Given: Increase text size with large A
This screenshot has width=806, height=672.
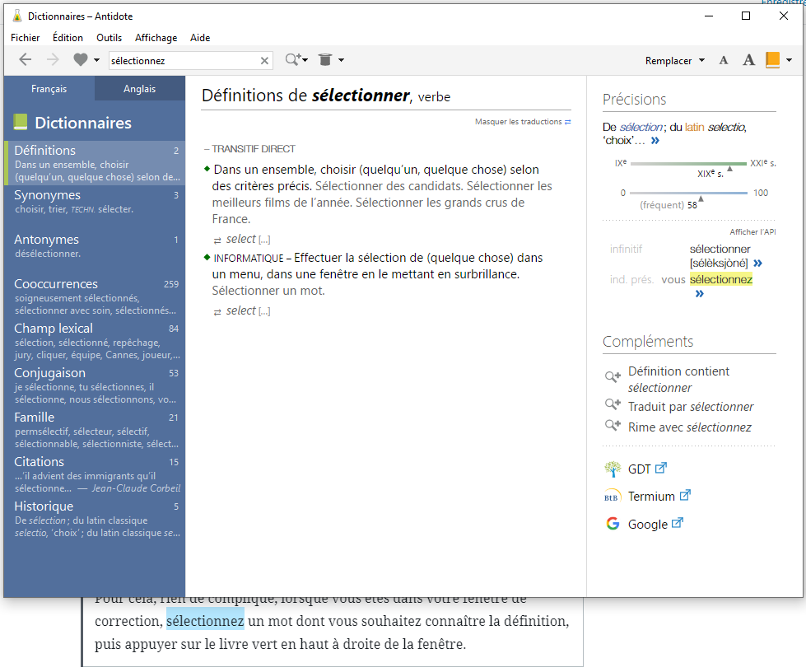Looking at the screenshot, I should click(748, 60).
